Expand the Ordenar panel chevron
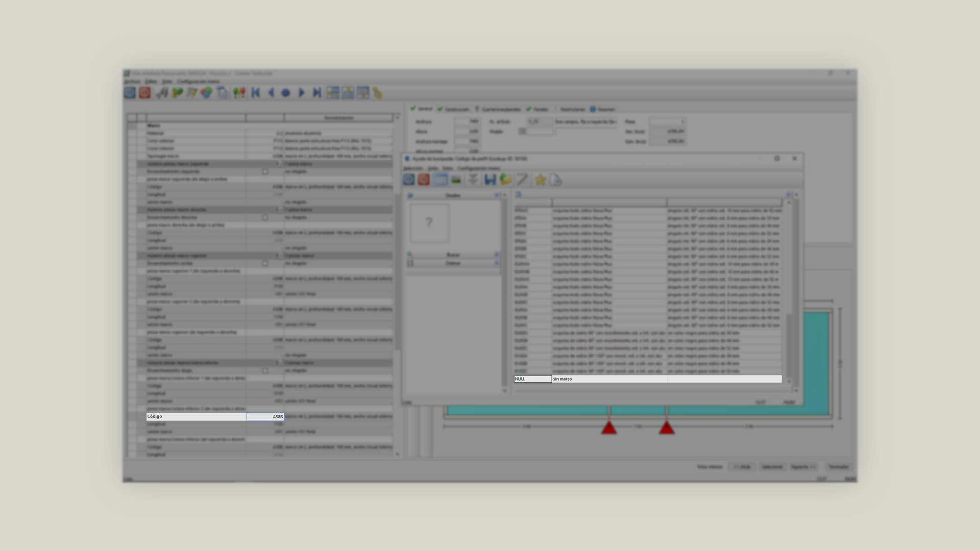 coord(496,263)
